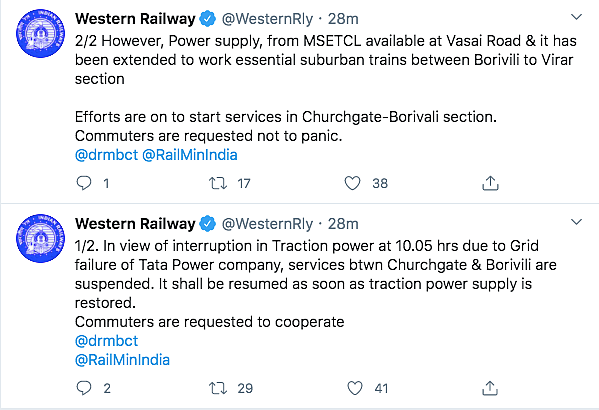The image size is (599, 410).
Task: Like the tweet with 38 likes
Action: (x=352, y=183)
